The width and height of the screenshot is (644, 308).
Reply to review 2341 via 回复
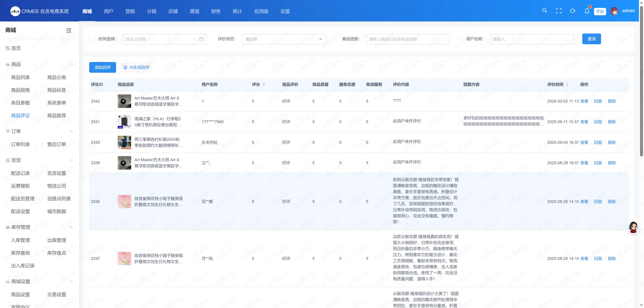pos(598,122)
